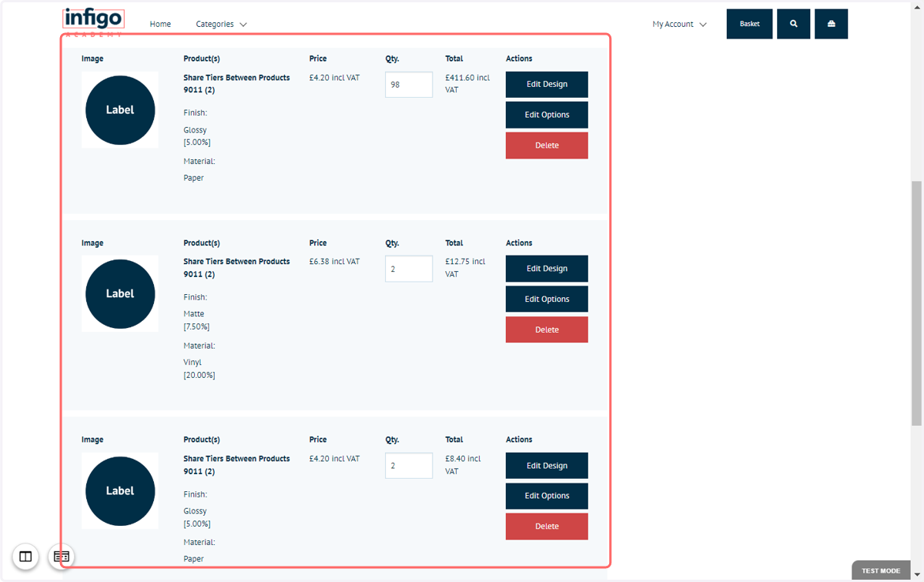Image resolution: width=924 pixels, height=582 pixels.
Task: Click Edit Design for the 98 quantity item
Action: click(547, 85)
